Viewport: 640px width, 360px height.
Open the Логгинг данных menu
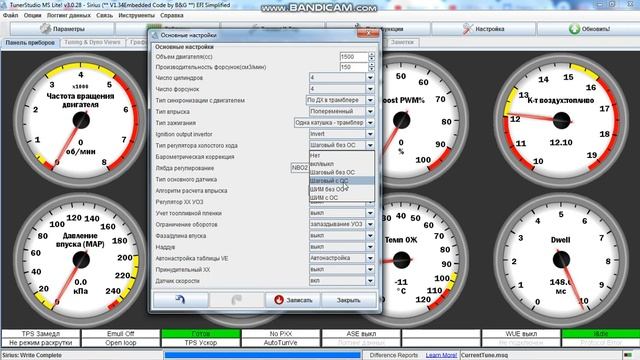69,16
